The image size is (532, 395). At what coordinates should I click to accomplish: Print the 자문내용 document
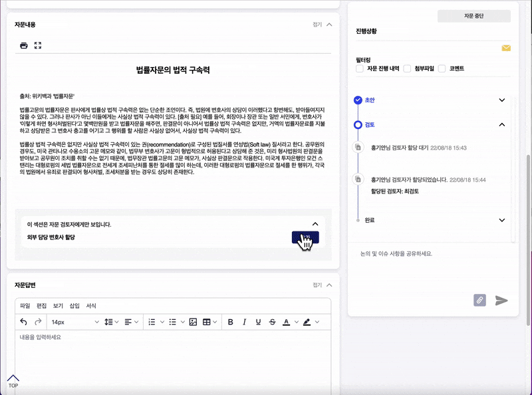[x=24, y=45]
